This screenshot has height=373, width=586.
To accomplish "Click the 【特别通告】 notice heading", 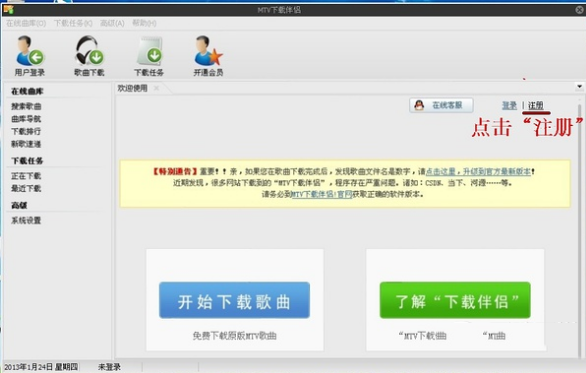I will [175, 172].
